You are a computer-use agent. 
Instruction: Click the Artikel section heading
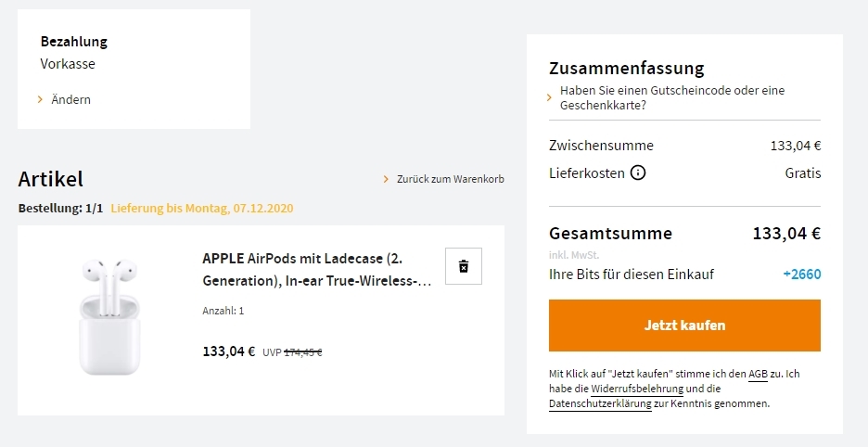point(50,179)
